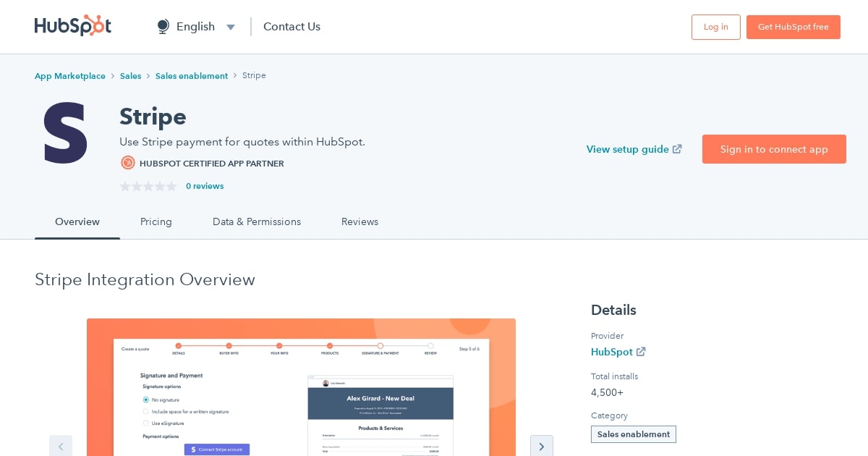The height and width of the screenshot is (456, 868).
Task: Click the 4,500+ total installs value
Action: (x=607, y=392)
